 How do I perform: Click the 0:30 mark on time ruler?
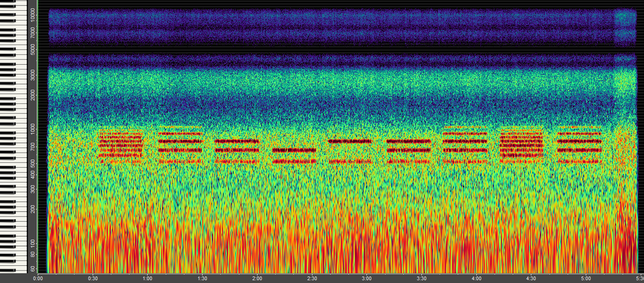[93, 278]
